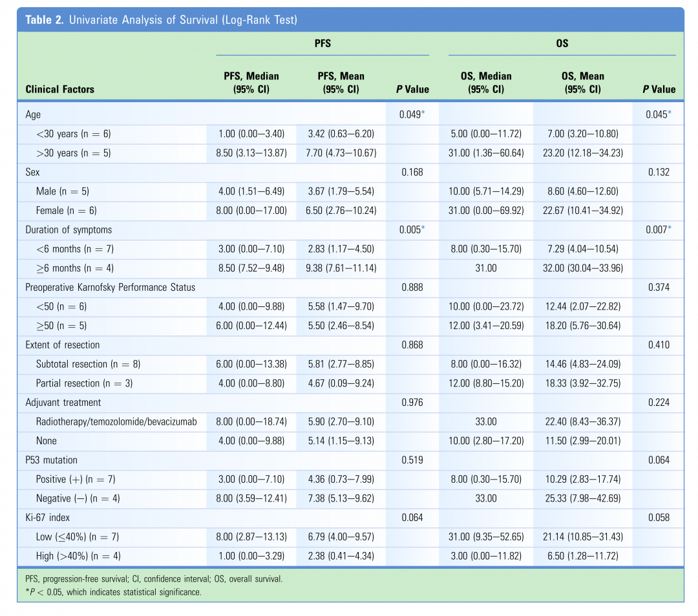Select the "P53 mutation" row label
Screen dimensions: 698x616
coord(53,460)
